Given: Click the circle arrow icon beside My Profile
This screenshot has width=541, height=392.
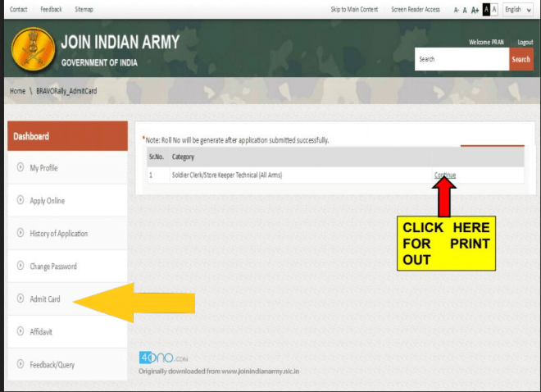Looking at the screenshot, I should tap(20, 167).
